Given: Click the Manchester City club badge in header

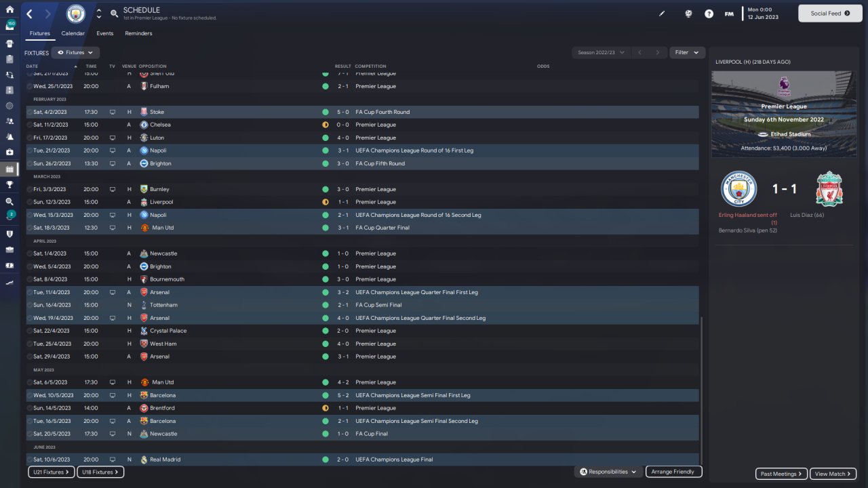Looking at the screenshot, I should tap(76, 14).
